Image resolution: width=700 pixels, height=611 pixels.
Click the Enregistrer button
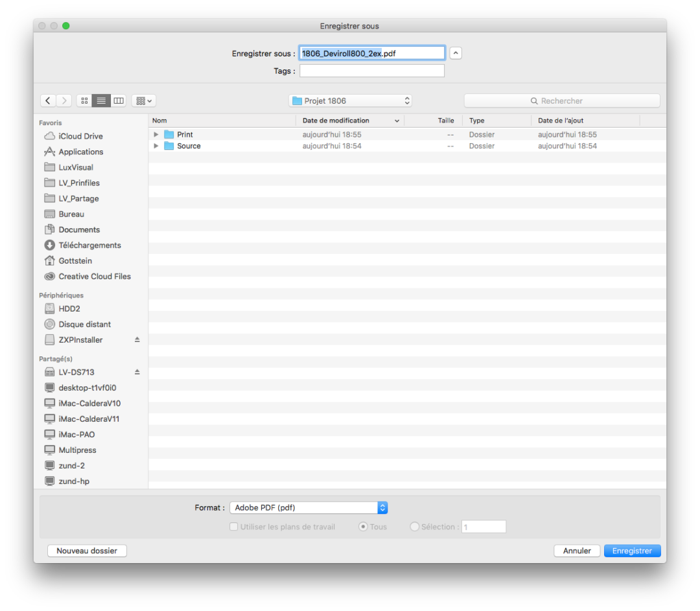(x=632, y=551)
